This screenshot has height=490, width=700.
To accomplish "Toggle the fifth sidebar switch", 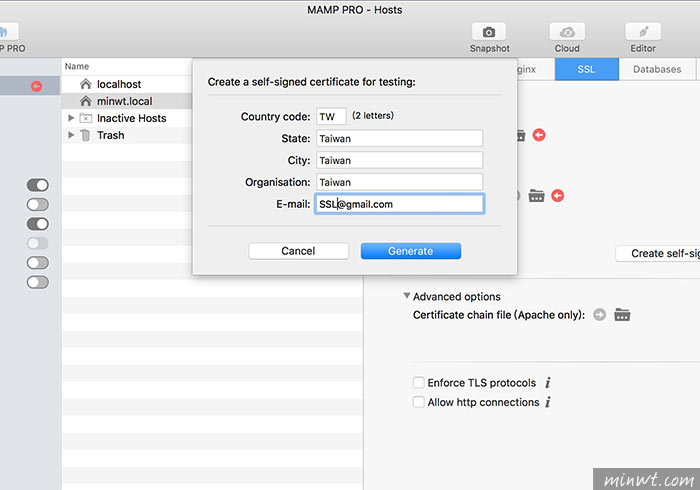I will [x=38, y=262].
